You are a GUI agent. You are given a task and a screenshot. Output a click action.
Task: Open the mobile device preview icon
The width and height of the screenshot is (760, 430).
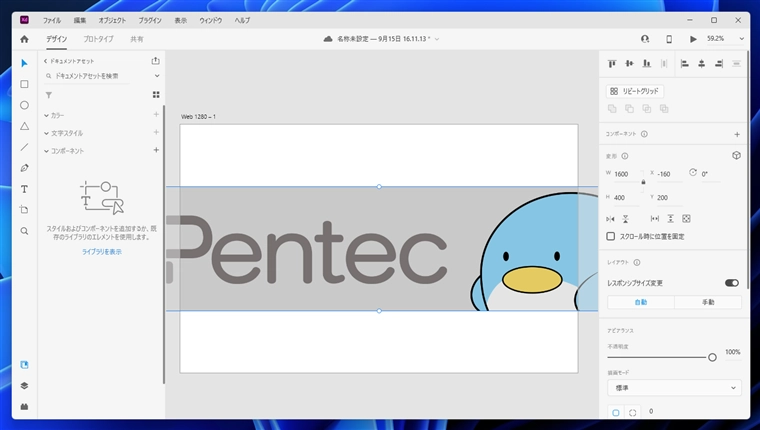pos(669,39)
